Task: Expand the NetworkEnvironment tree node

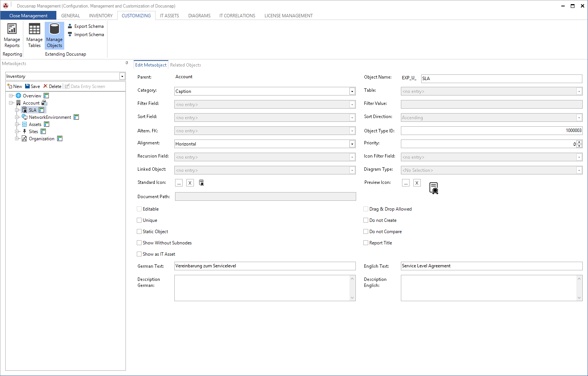Action: [17, 117]
